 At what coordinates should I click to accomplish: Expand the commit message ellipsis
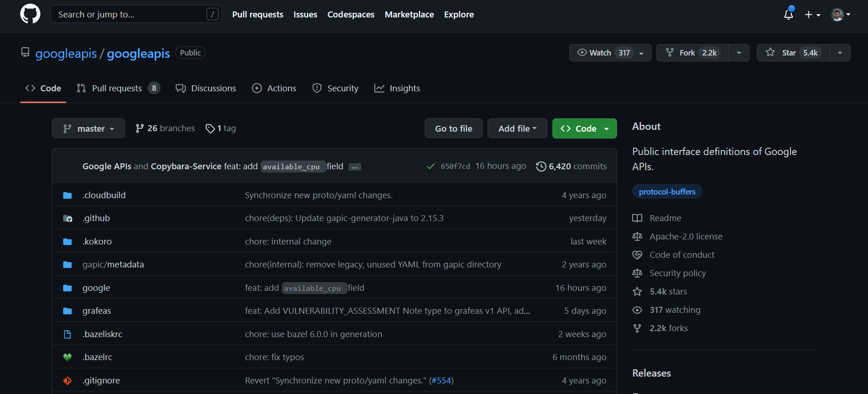click(x=355, y=167)
